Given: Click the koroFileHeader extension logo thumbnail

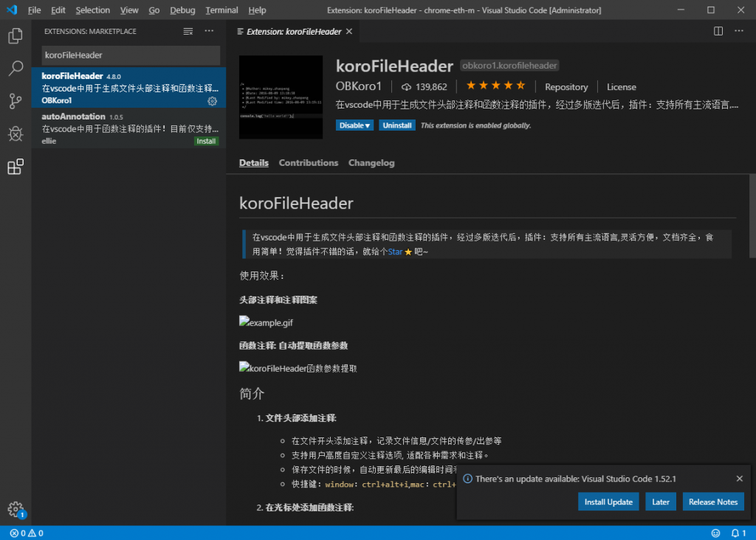Looking at the screenshot, I should [281, 97].
